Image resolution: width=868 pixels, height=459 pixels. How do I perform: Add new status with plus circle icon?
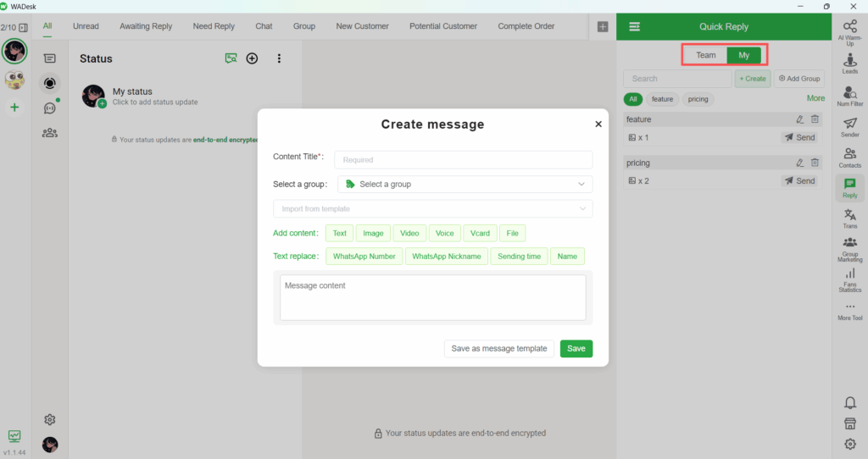(252, 58)
